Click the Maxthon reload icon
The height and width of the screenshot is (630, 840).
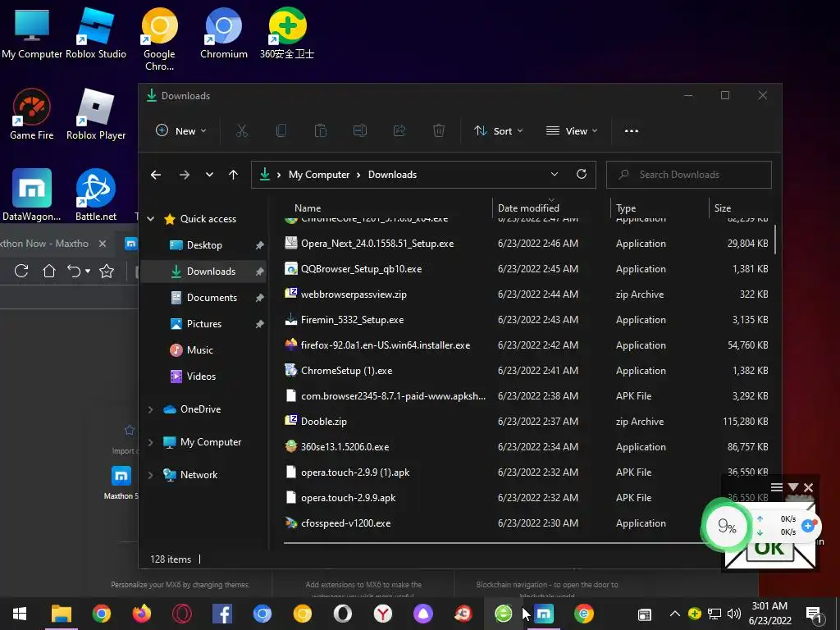coord(21,271)
